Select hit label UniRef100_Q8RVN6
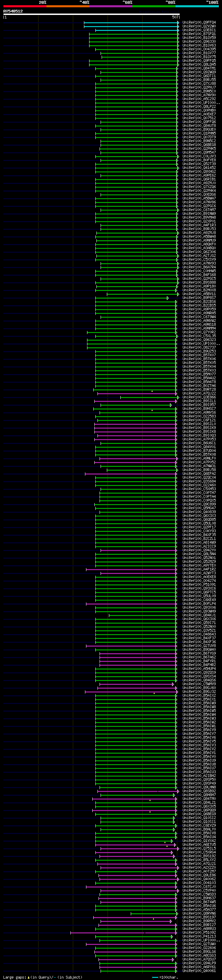 click(x=199, y=913)
